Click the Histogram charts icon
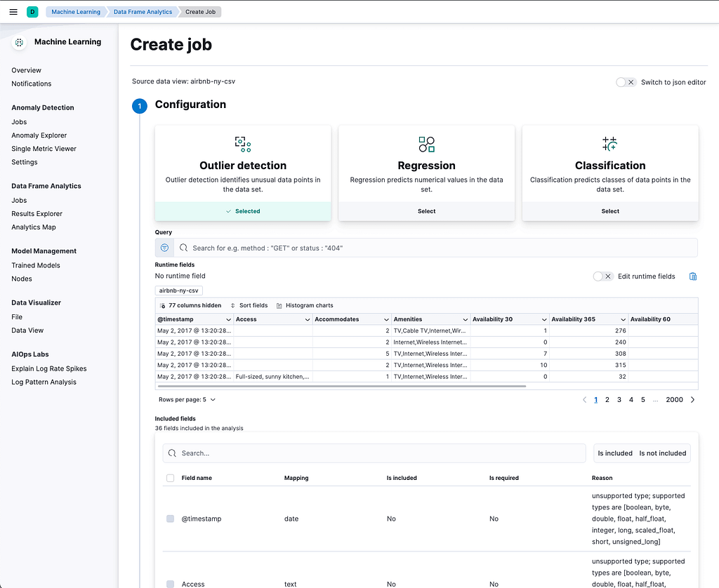Viewport: 719px width, 588px height. pyautogui.click(x=279, y=306)
